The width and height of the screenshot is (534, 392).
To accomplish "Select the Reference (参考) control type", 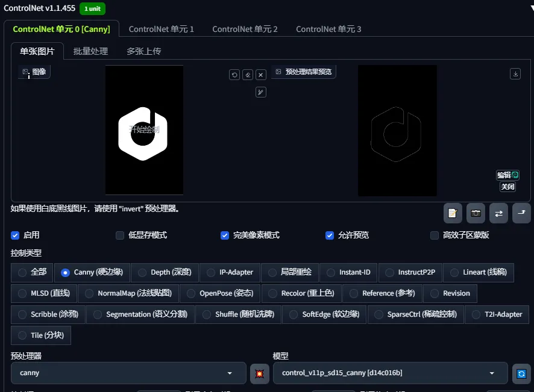I will click(383, 293).
